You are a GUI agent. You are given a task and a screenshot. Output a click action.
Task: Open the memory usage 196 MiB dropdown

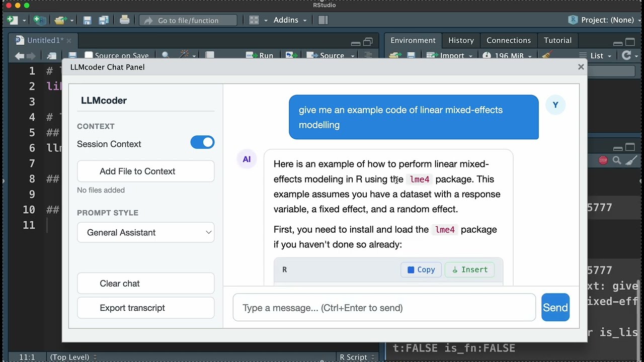click(507, 56)
